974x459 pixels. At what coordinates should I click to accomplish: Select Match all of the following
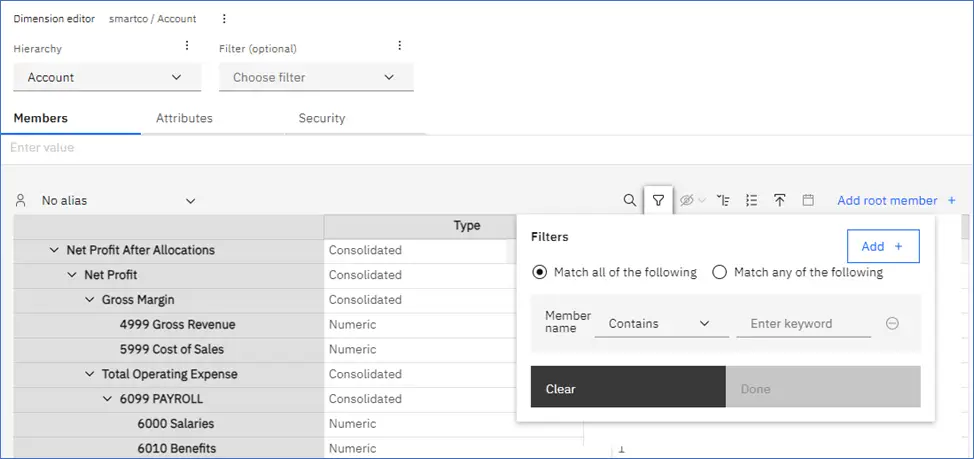pyautogui.click(x=540, y=272)
